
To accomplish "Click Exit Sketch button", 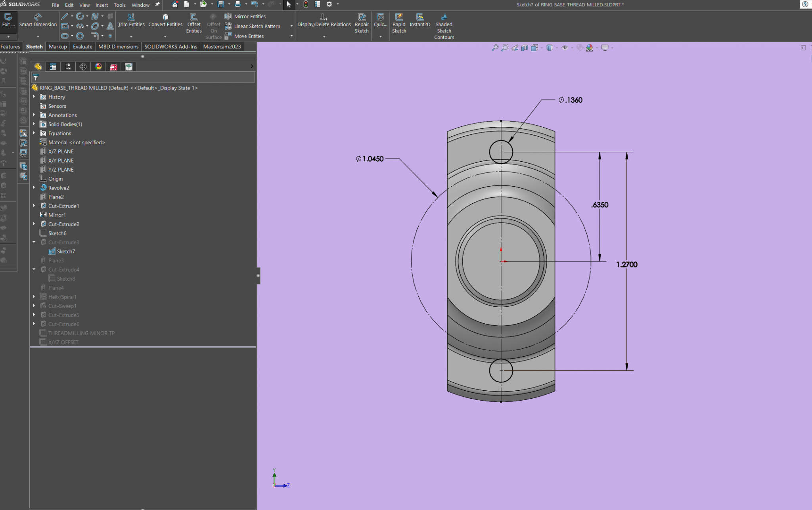I will click(x=8, y=20).
